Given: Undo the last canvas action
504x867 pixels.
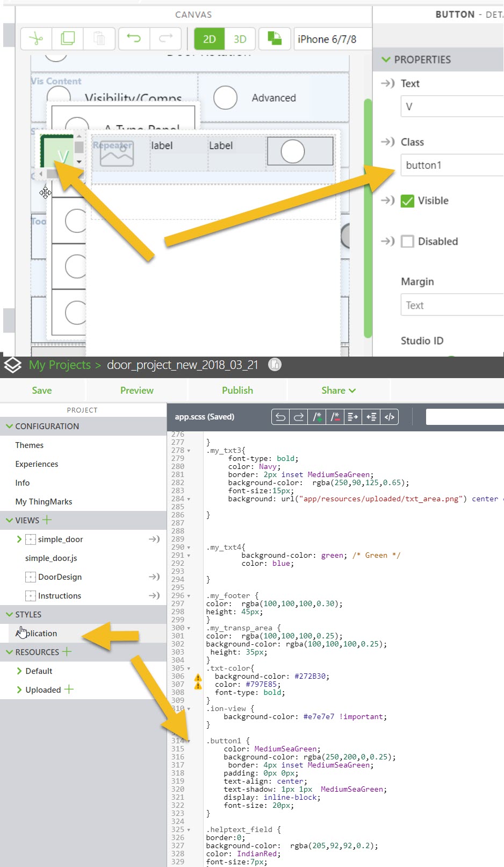Looking at the screenshot, I should 134,39.
